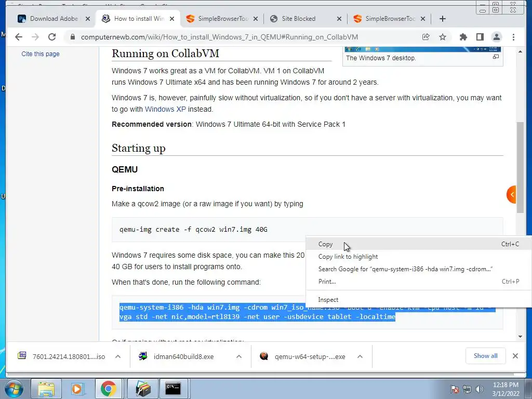Switch to the last SimpleBrowserTool tab
532x399 pixels.
[389, 19]
